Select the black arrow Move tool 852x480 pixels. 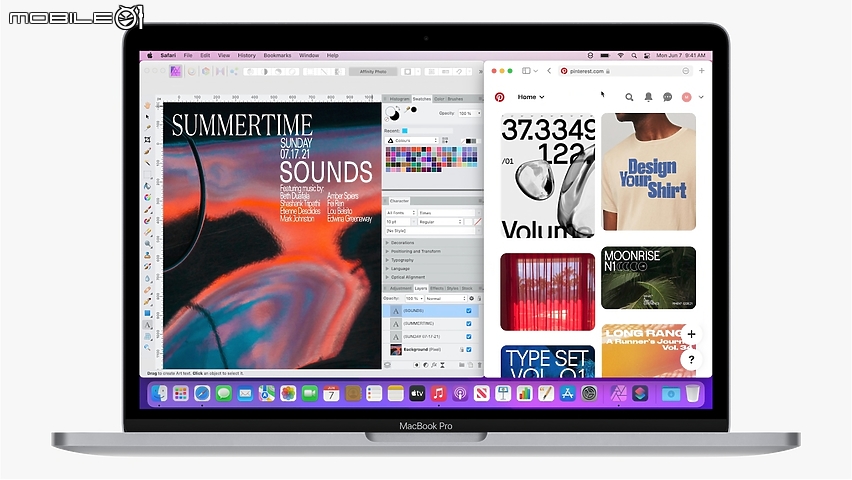pyautogui.click(x=147, y=116)
